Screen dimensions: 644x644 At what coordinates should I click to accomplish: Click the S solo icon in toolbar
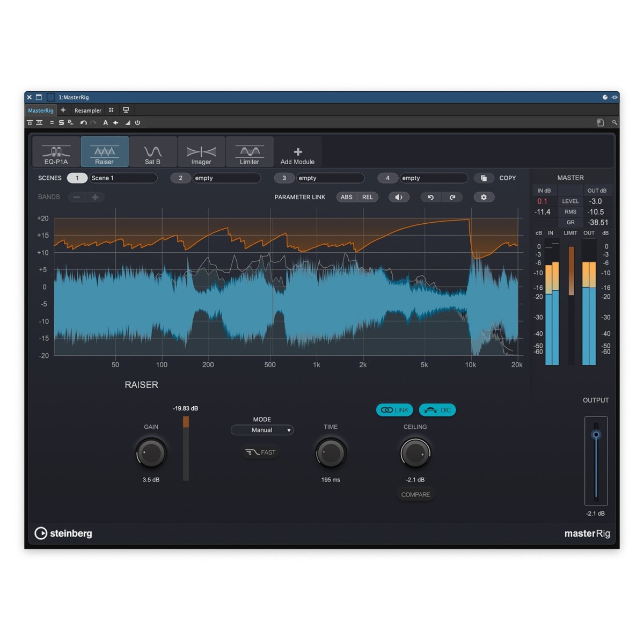pyautogui.click(x=61, y=123)
